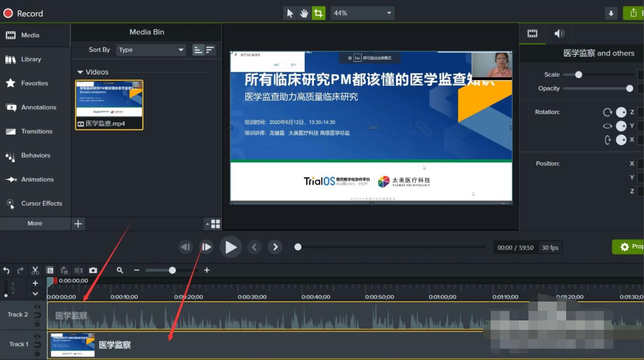Screen dimensions: 644x360
Task: Toggle visibility of Track 1
Action: click(x=38, y=336)
